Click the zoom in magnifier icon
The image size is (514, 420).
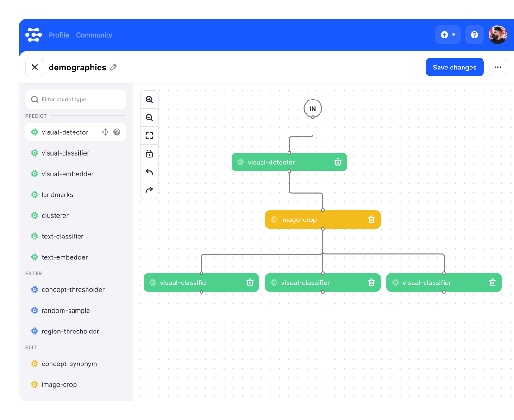[149, 100]
